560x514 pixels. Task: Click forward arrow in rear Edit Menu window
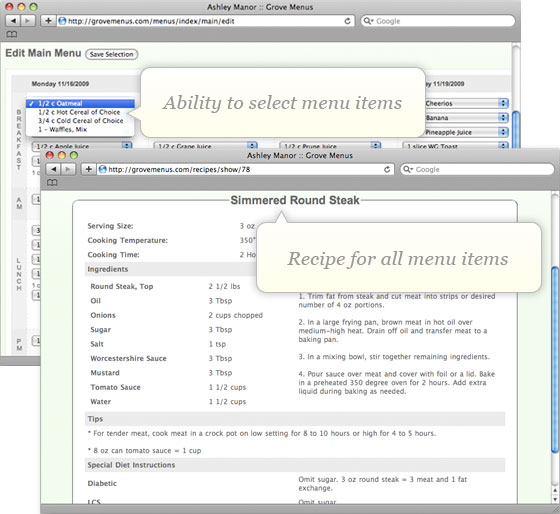(28, 21)
